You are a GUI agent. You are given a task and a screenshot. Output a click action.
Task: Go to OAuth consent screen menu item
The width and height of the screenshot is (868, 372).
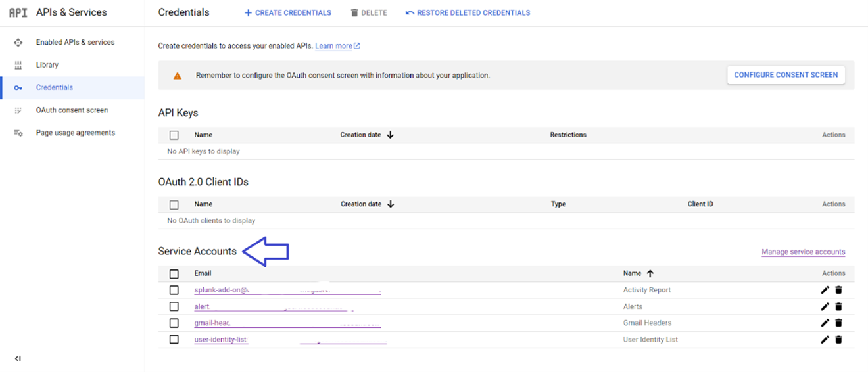72,110
